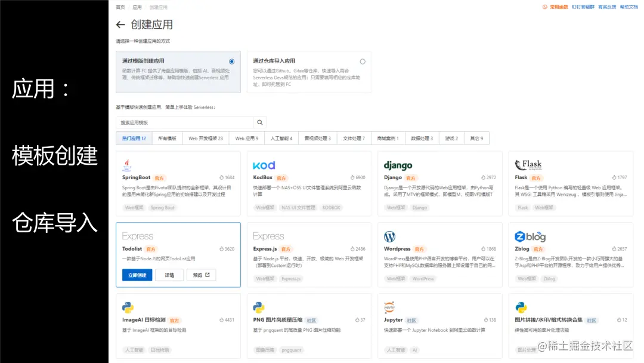Open 有奖反馈 link

tap(606, 7)
